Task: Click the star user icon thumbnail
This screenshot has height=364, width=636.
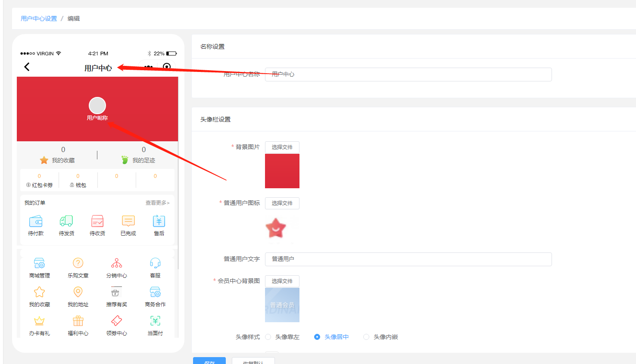Action: 276,228
